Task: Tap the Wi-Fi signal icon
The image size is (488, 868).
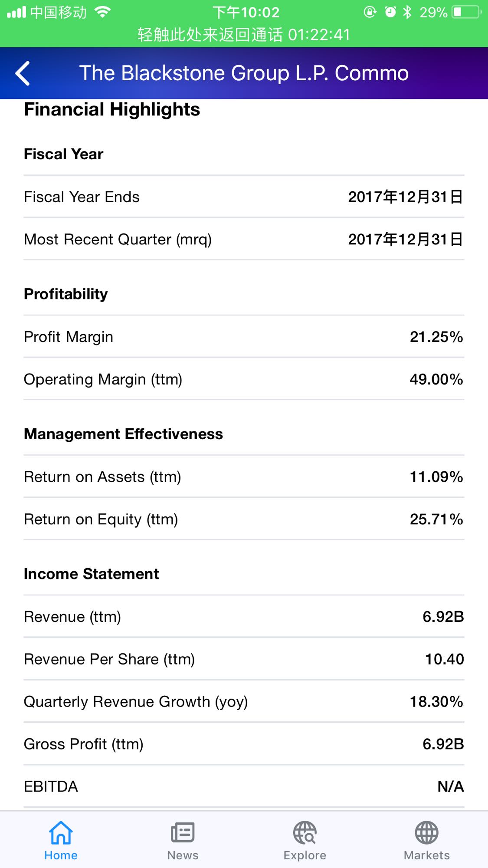Action: pyautogui.click(x=102, y=12)
